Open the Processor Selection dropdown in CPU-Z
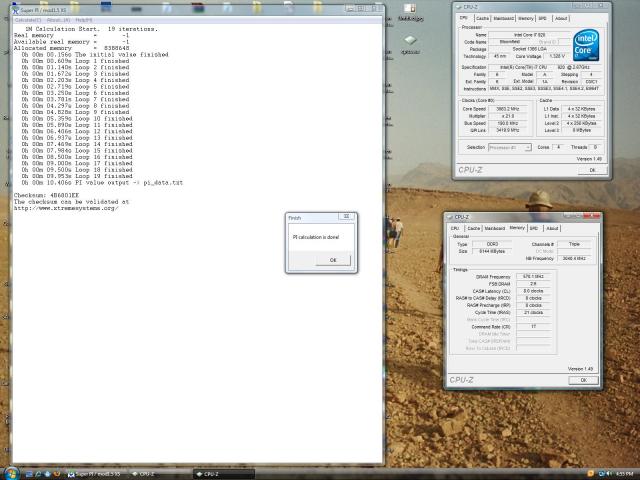This screenshot has width=640, height=480. coord(510,147)
